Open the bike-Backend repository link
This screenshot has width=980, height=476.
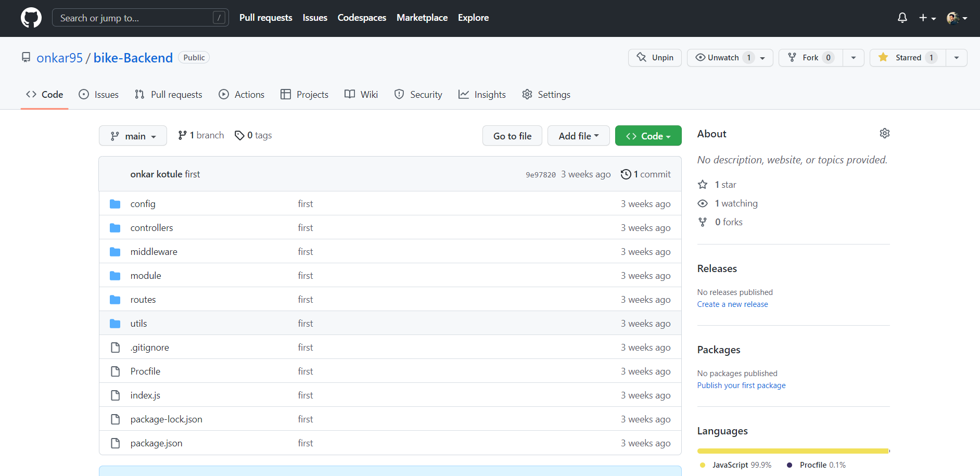coord(133,58)
